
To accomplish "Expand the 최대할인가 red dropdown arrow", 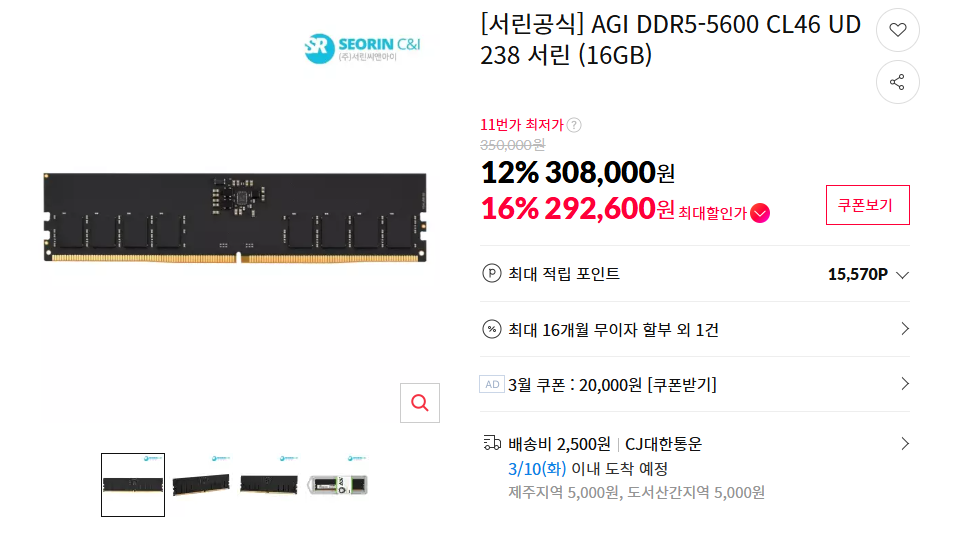I will [760, 213].
